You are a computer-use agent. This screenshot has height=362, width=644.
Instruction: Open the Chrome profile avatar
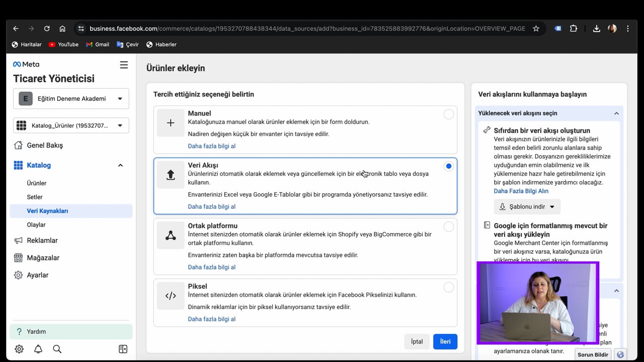[612, 29]
